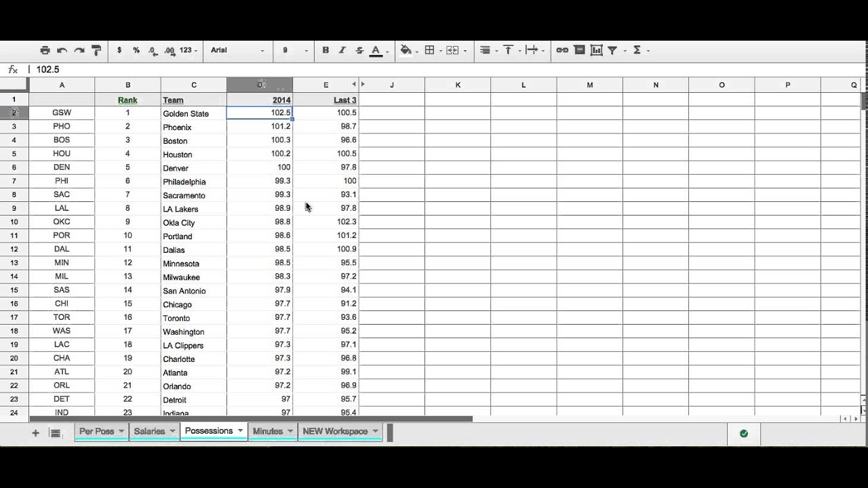The width and height of the screenshot is (868, 488).
Task: Open text wrapping options
Action: 532,50
